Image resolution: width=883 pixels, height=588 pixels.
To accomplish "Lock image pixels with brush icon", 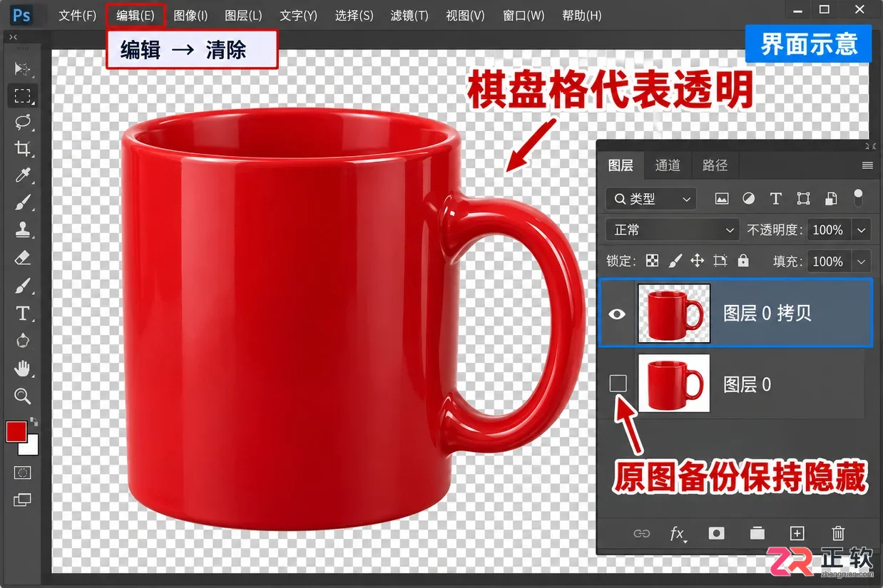I will 675,261.
